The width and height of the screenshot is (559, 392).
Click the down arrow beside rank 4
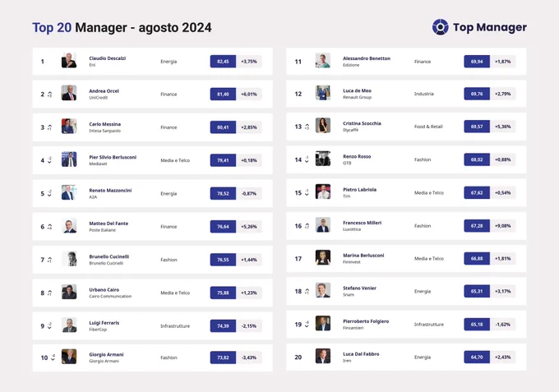tap(49, 160)
